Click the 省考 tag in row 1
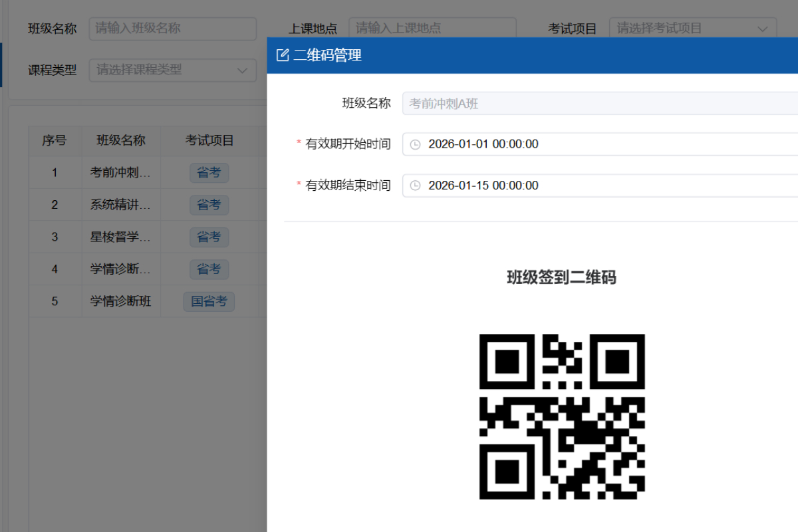This screenshot has height=532, width=798. 209,173
